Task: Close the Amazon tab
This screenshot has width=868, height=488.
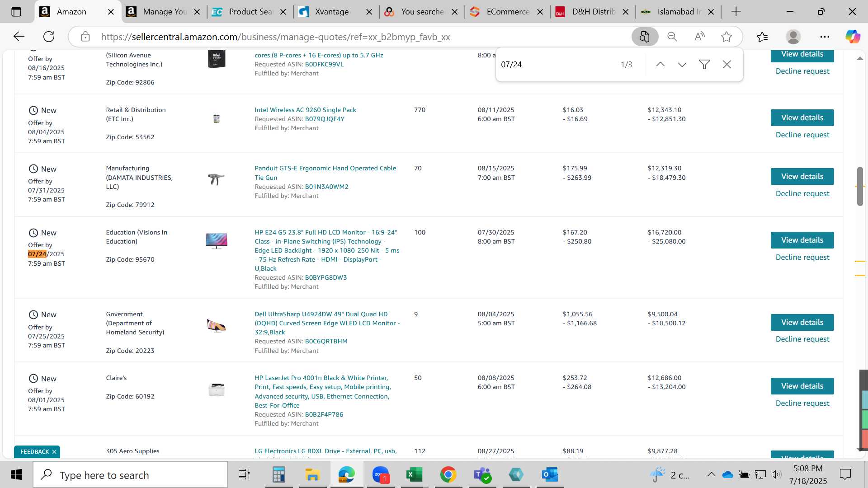Action: pyautogui.click(x=111, y=12)
